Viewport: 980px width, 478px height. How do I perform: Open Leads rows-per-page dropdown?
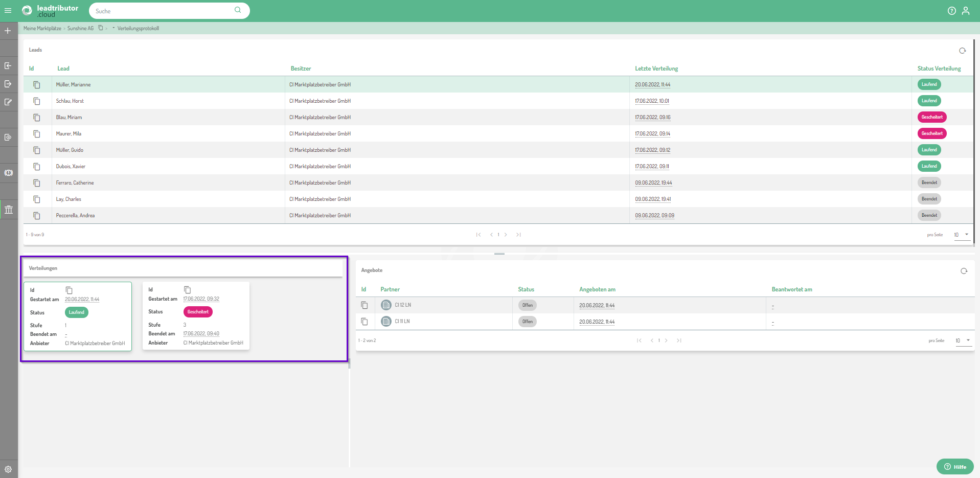(x=961, y=235)
